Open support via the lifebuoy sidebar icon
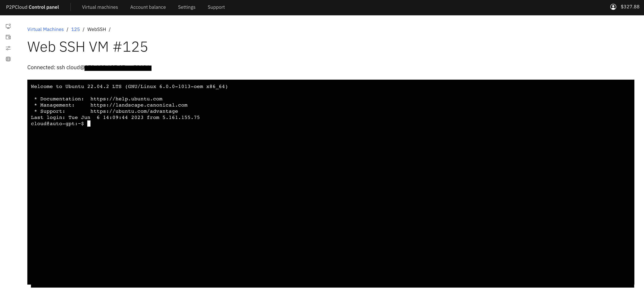Viewport: 644px width, 291px height. click(8, 59)
